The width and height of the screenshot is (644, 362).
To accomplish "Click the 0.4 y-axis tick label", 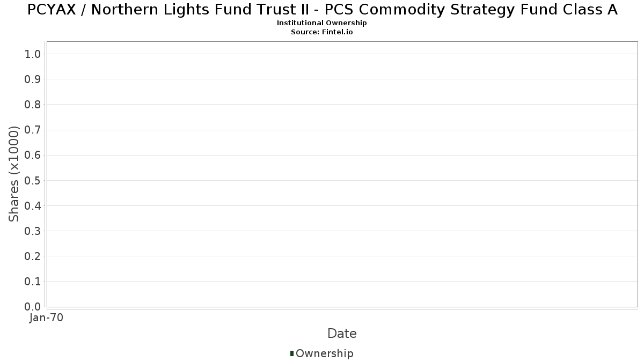I will pyautogui.click(x=33, y=205).
